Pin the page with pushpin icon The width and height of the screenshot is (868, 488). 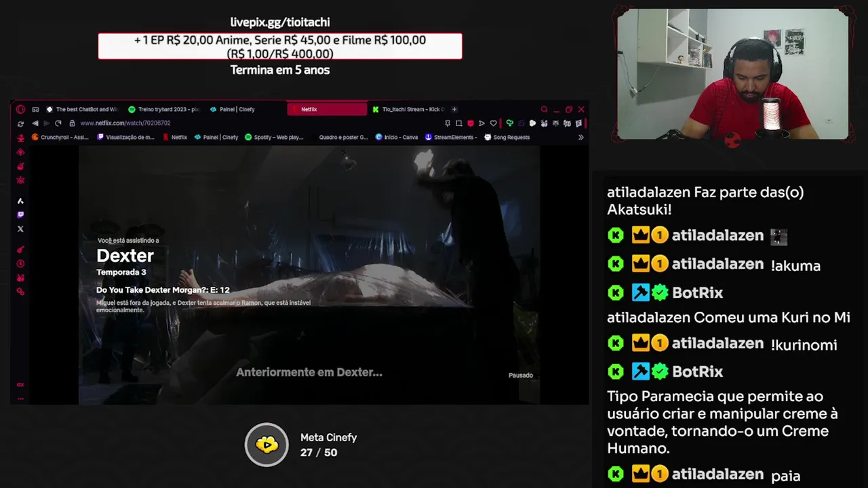coord(448,123)
